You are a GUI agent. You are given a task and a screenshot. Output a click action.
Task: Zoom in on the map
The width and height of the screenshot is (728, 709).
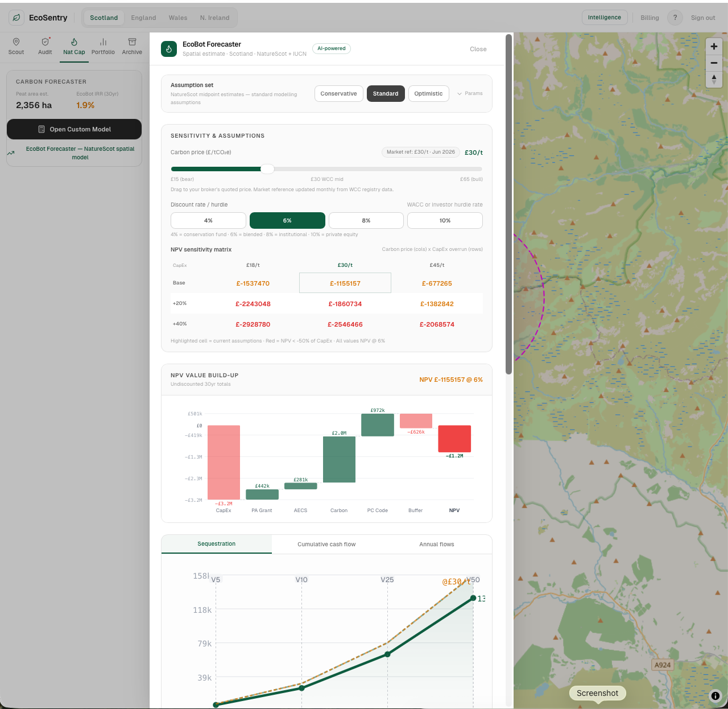pyautogui.click(x=714, y=47)
